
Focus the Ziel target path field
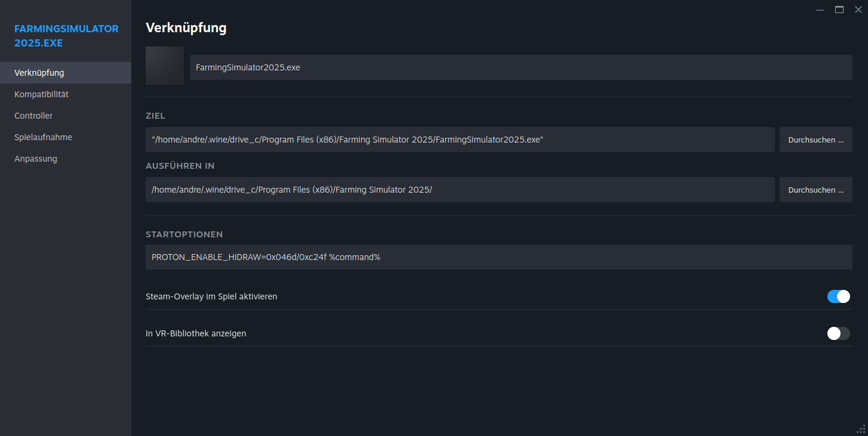[x=460, y=140]
